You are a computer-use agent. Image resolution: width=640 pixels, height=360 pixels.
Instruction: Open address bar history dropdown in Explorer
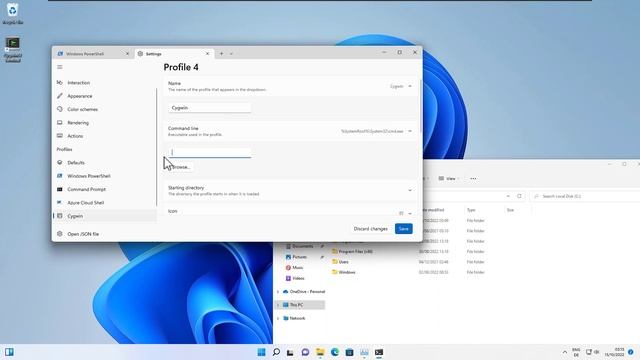tap(508, 196)
